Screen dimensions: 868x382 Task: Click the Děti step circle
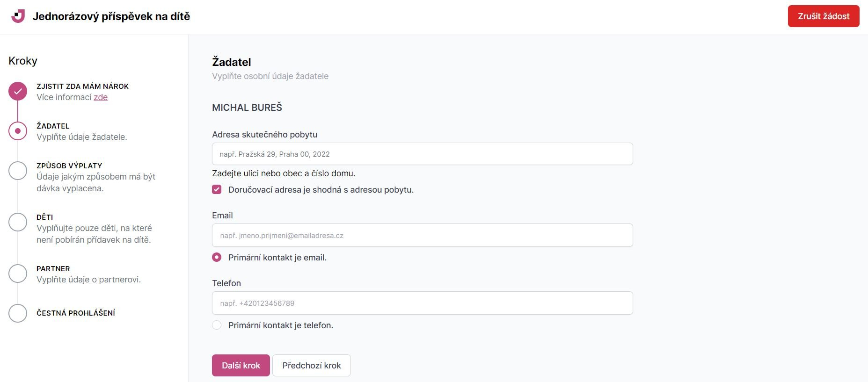tap(18, 222)
